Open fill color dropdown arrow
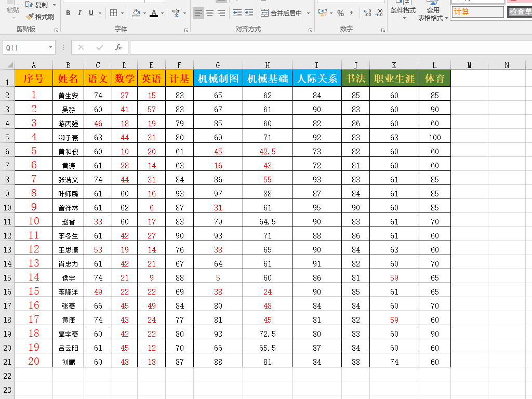The height and width of the screenshot is (399, 532). pyautogui.click(x=144, y=13)
